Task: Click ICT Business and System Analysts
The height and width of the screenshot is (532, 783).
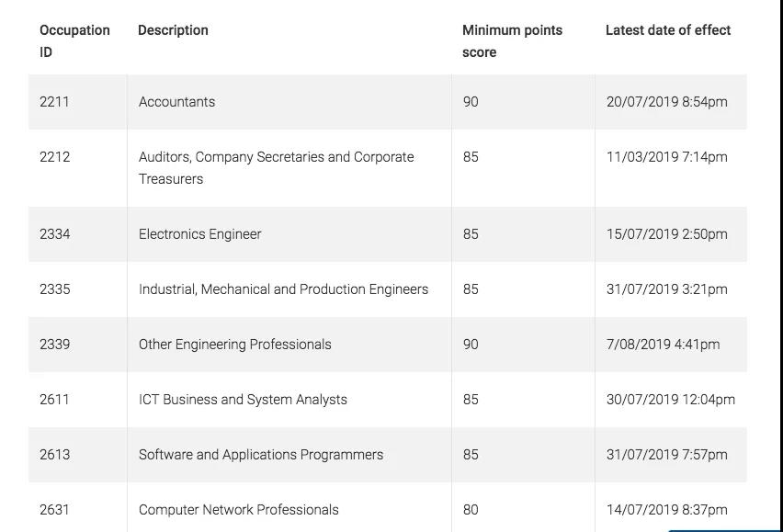Action: tap(243, 400)
